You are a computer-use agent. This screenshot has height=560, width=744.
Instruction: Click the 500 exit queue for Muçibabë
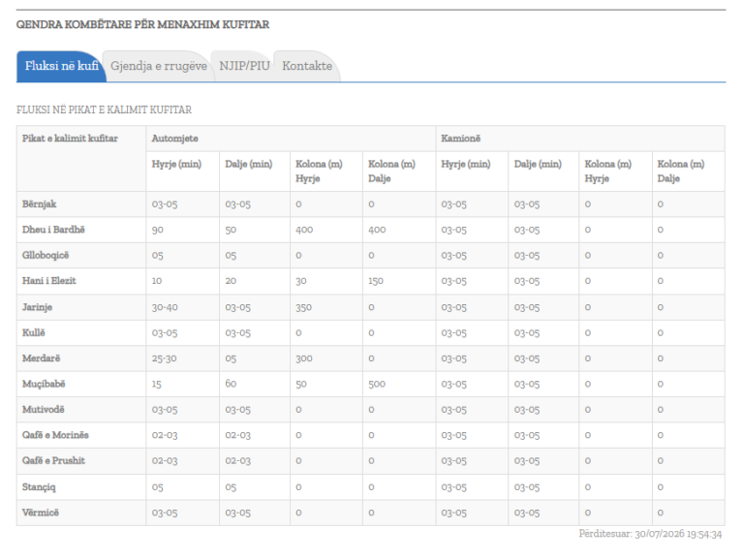[x=377, y=384]
